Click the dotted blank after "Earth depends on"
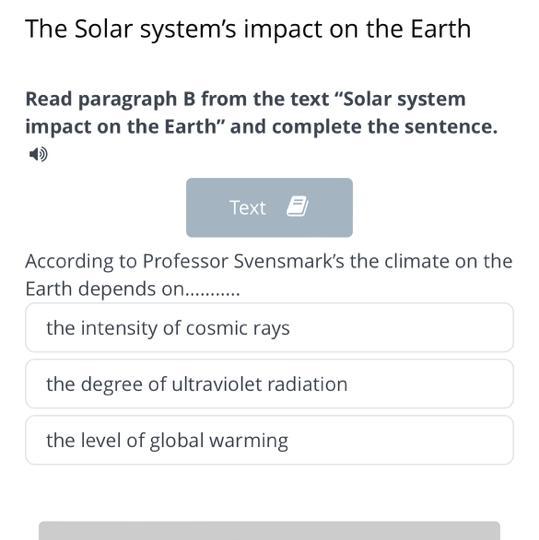 213,294
